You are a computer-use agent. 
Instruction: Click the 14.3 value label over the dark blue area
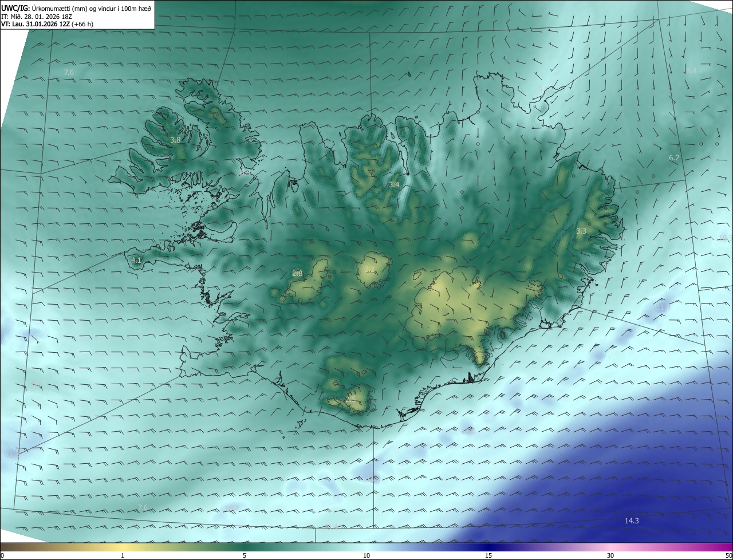pos(632,520)
